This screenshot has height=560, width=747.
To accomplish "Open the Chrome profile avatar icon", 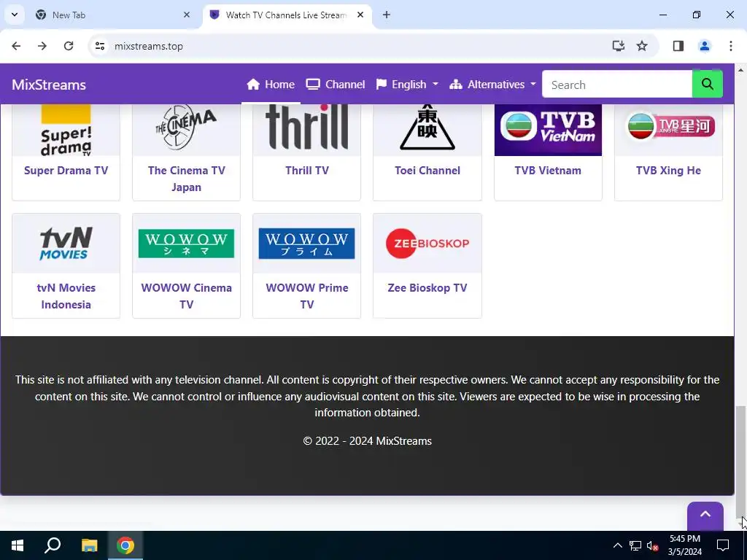I will point(704,46).
